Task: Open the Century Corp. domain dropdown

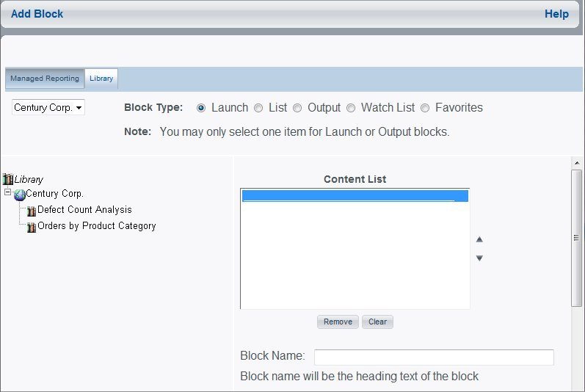Action: pyautogui.click(x=48, y=107)
